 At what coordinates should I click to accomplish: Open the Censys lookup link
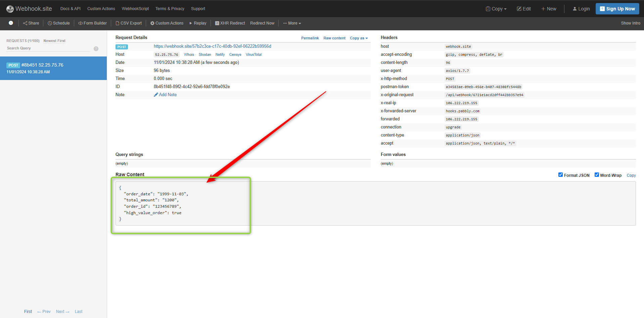[x=235, y=54]
